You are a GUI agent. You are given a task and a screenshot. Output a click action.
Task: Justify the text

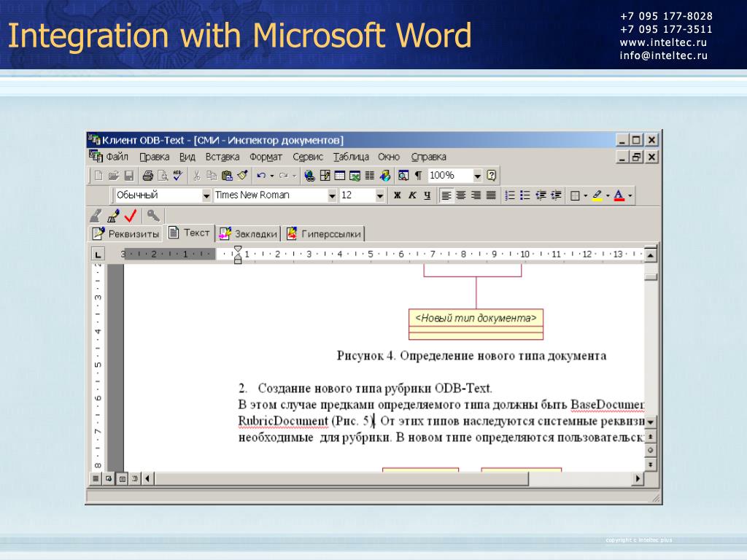[491, 195]
